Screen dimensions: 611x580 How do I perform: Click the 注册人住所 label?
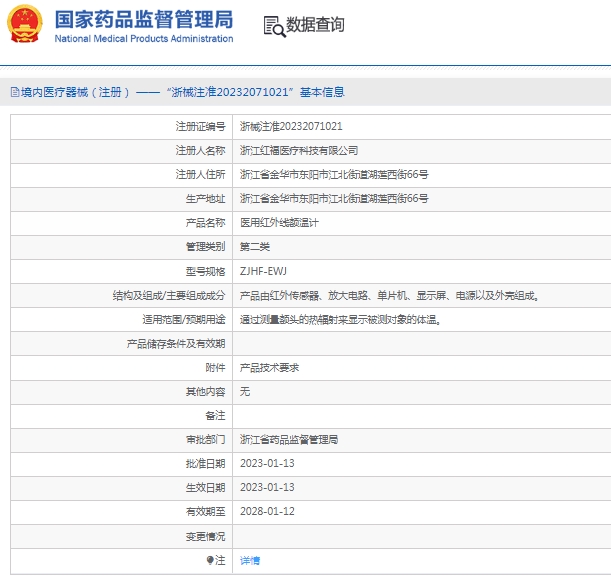pos(200,174)
